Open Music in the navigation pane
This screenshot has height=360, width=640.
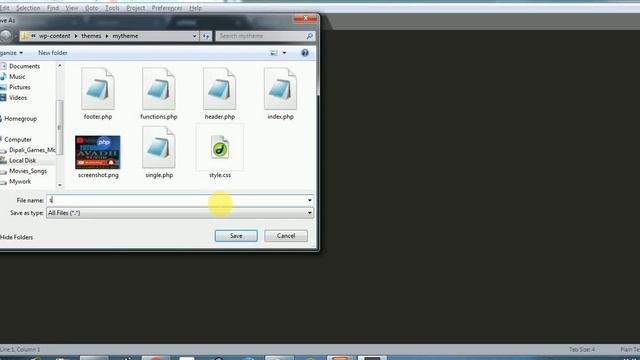coord(17,77)
